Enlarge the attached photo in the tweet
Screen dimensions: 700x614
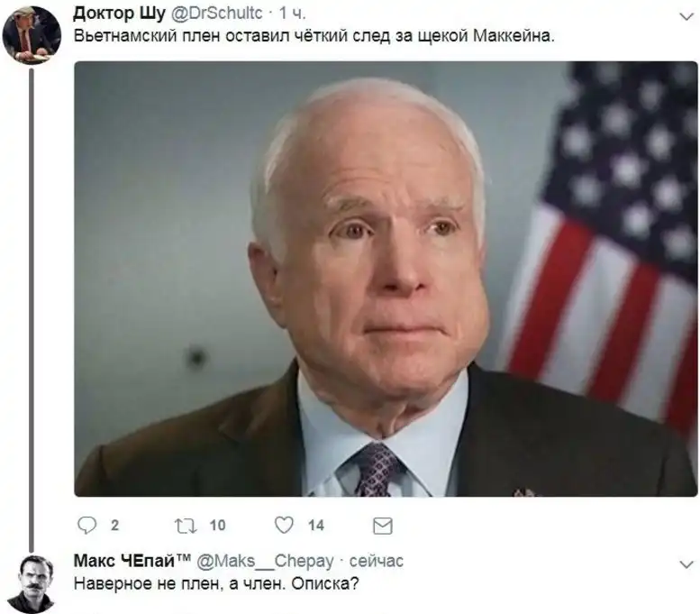pos(386,279)
